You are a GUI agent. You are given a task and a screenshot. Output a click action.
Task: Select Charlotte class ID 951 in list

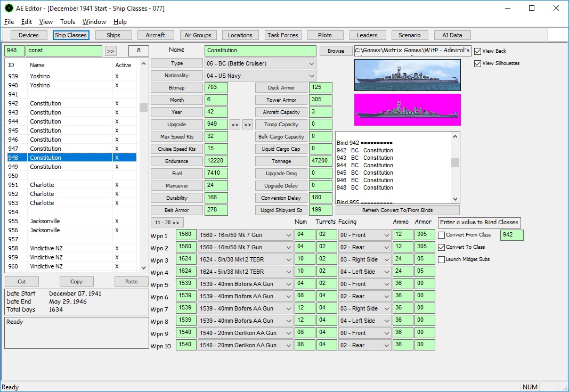pyautogui.click(x=42, y=185)
